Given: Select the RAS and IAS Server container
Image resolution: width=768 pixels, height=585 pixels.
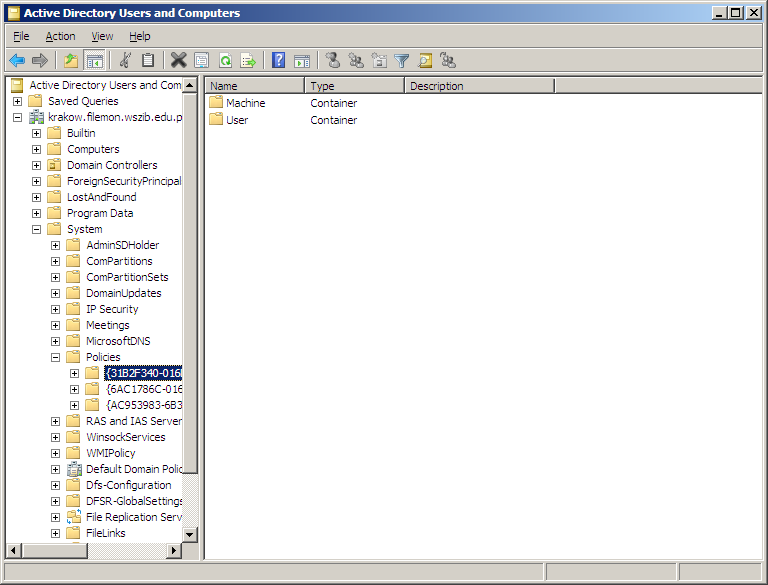Looking at the screenshot, I should click(x=134, y=421).
